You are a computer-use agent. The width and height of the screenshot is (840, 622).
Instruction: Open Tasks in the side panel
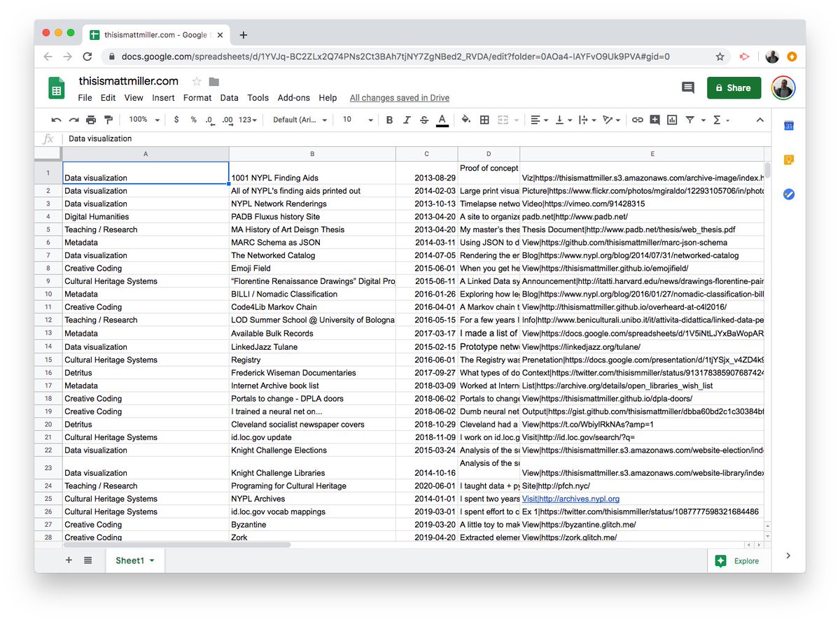(789, 194)
